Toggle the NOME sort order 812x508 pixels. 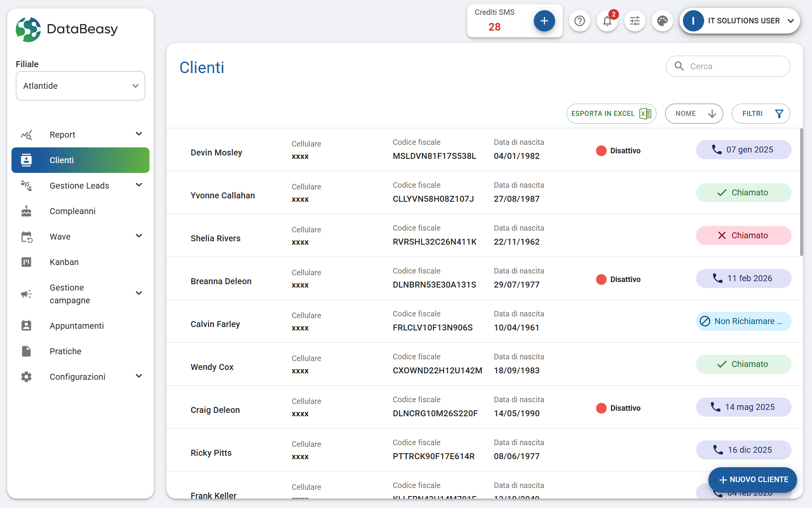tap(694, 114)
